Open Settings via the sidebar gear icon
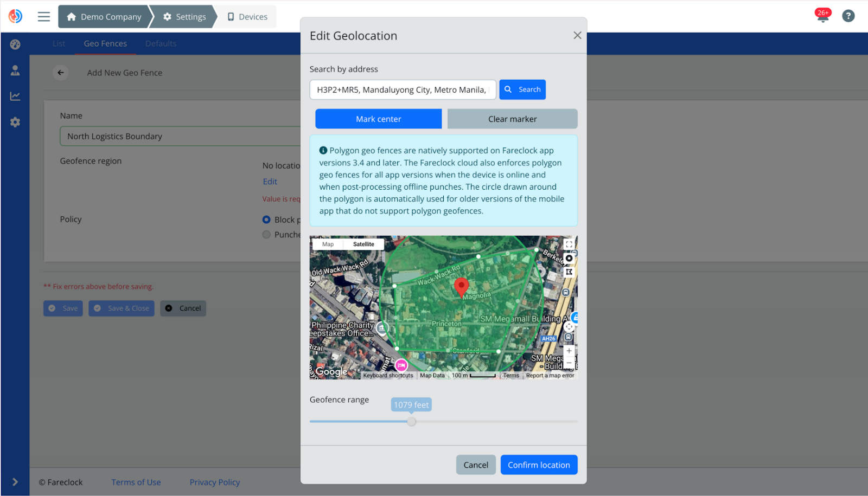Image resolution: width=868 pixels, height=496 pixels. (x=14, y=122)
